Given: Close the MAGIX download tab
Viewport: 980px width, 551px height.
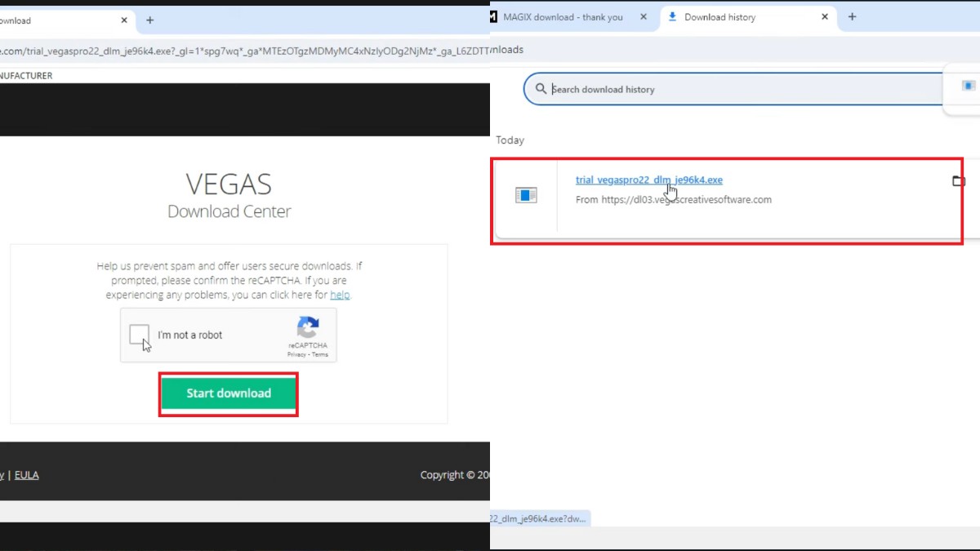Looking at the screenshot, I should [643, 17].
